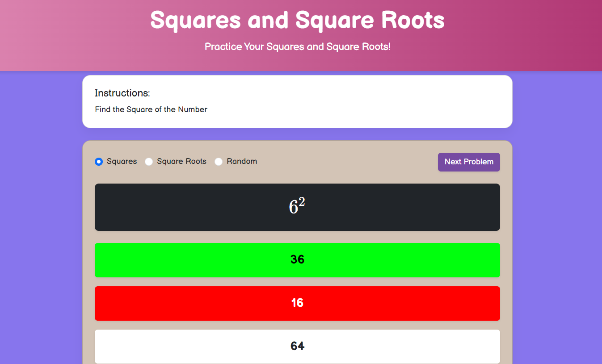This screenshot has height=364, width=602.
Task: Click the Instructions heading
Action: 122,93
